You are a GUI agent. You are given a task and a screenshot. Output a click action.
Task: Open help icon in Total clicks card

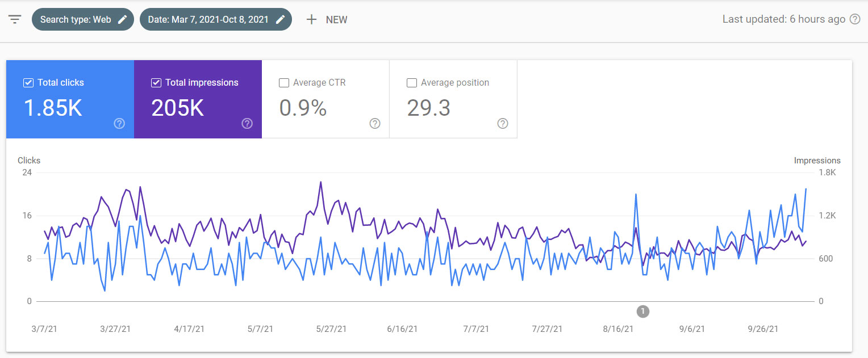coord(119,123)
